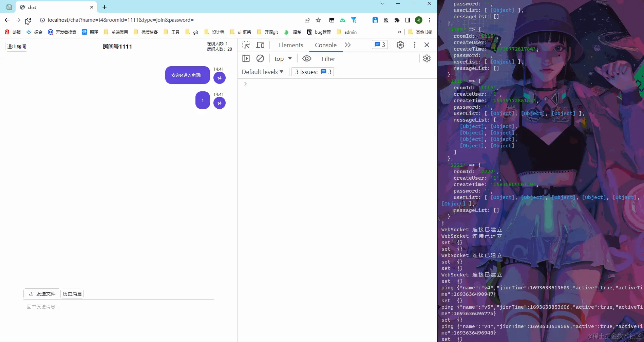Click the message input box
The image size is (644, 342).
pyautogui.click(x=119, y=307)
